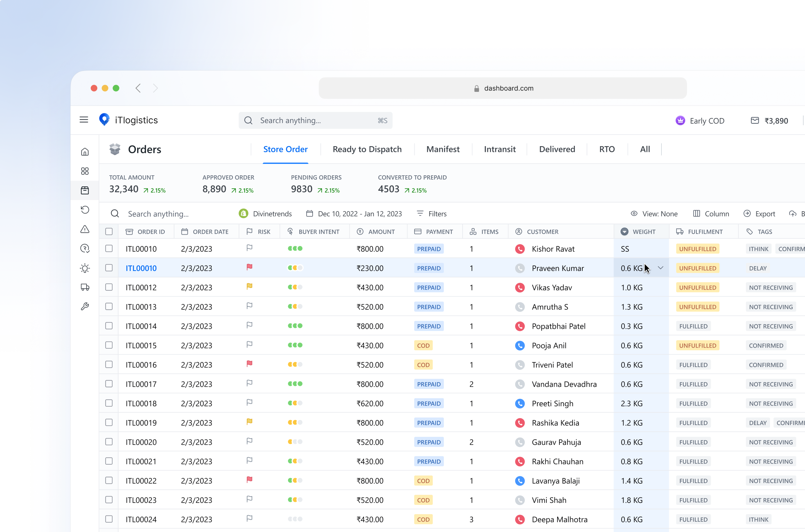The width and height of the screenshot is (805, 532).
Task: Switch to the All tab
Action: pyautogui.click(x=645, y=149)
